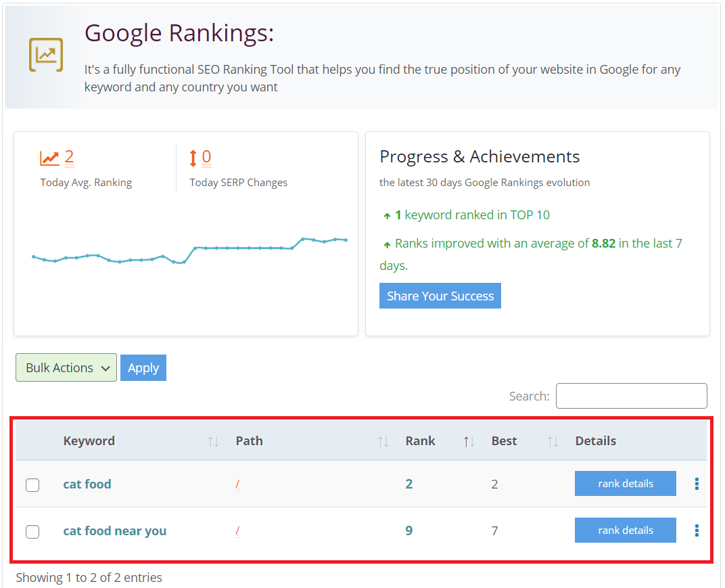Focus the Search input field
Screen dimensions: 725x588
tap(631, 396)
